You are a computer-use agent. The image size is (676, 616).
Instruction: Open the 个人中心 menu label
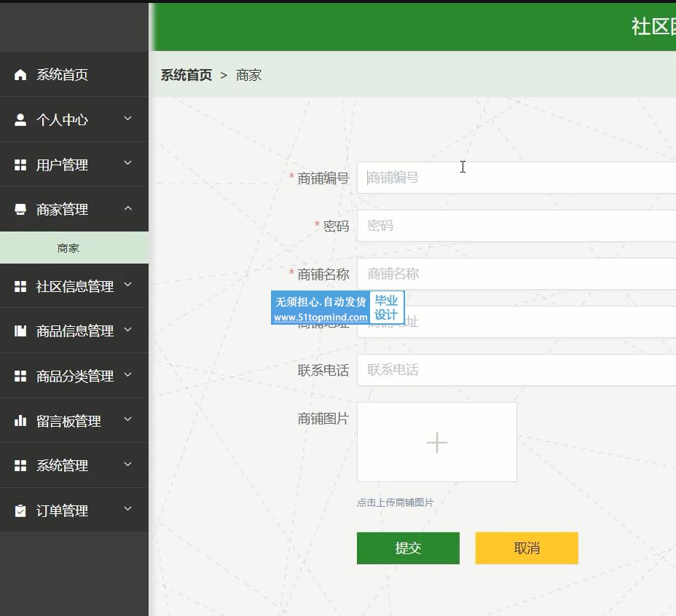[62, 119]
